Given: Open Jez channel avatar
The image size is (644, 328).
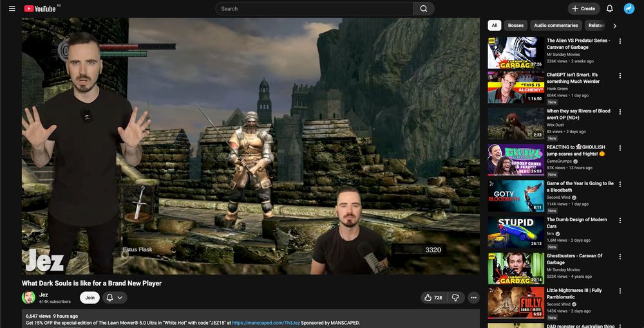Looking at the screenshot, I should click(28, 298).
